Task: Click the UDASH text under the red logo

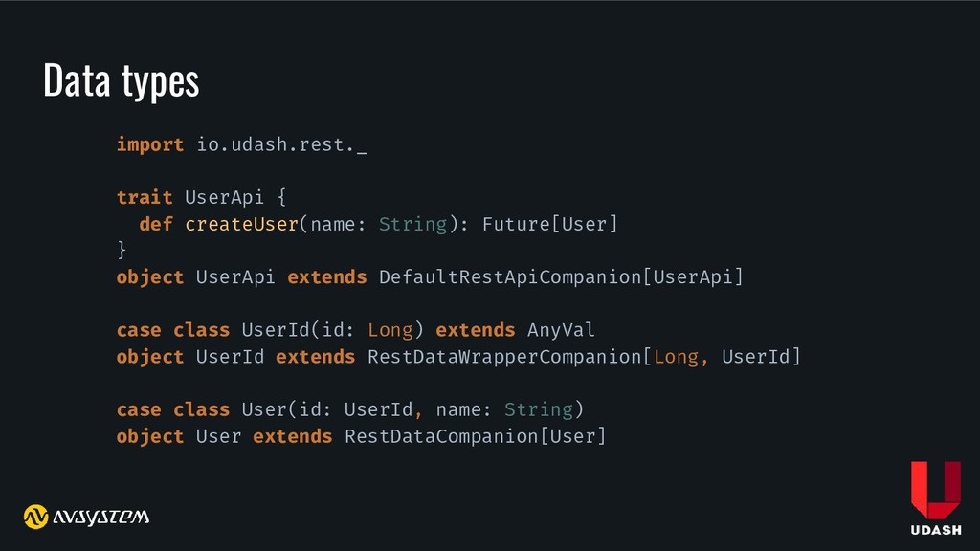Action: coord(935,531)
